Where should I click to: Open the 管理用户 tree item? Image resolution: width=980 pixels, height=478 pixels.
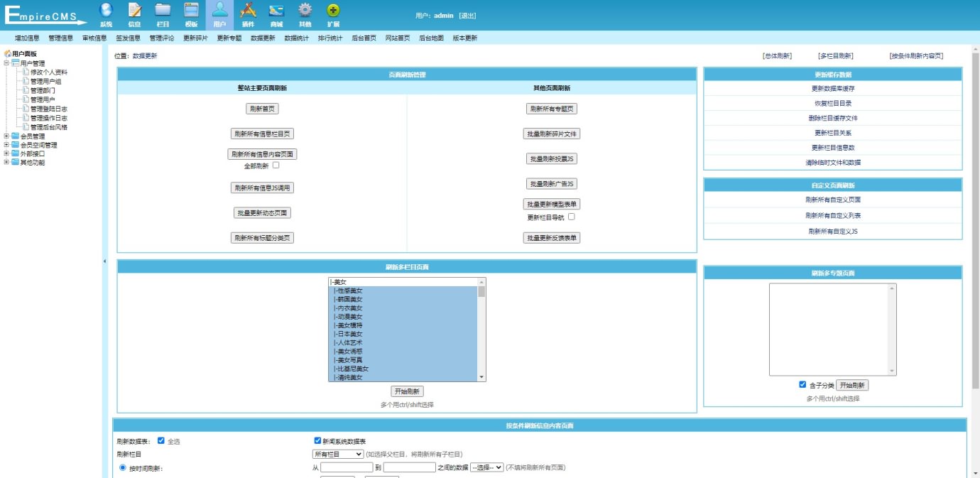click(x=43, y=99)
